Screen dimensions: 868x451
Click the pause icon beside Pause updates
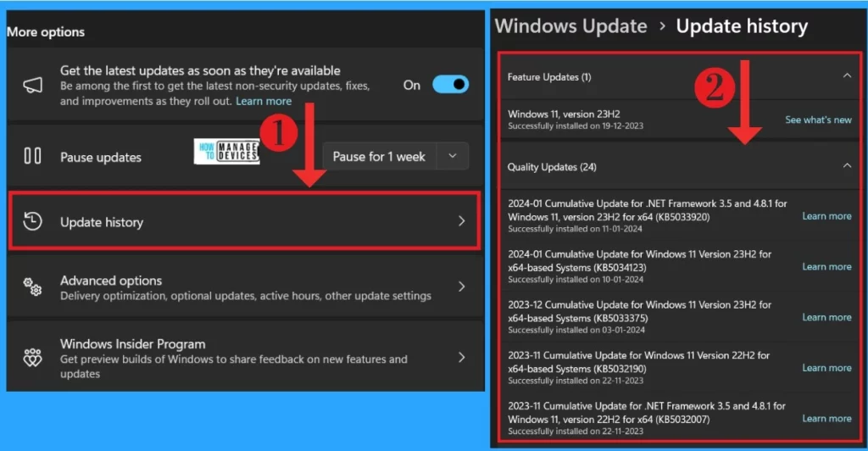33,156
